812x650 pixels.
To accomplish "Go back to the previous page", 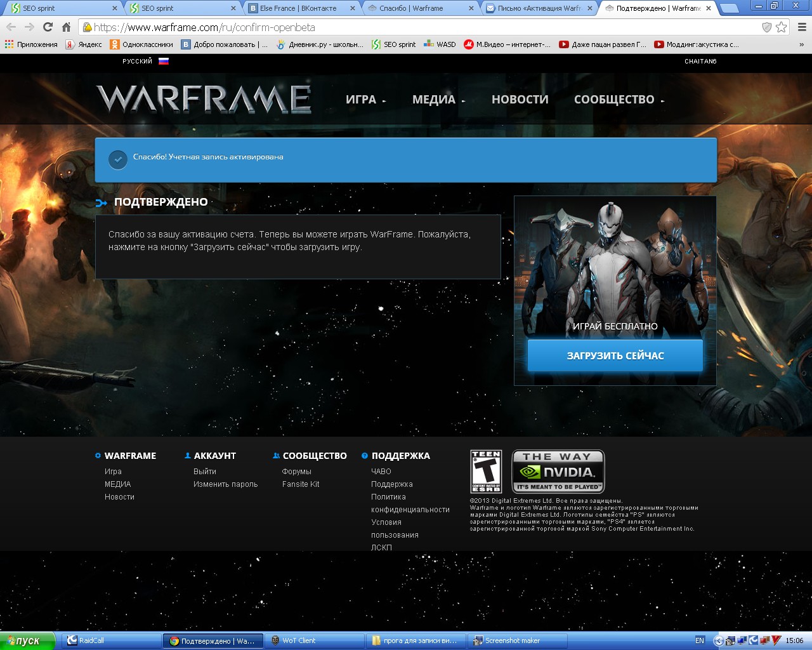I will coord(11,27).
